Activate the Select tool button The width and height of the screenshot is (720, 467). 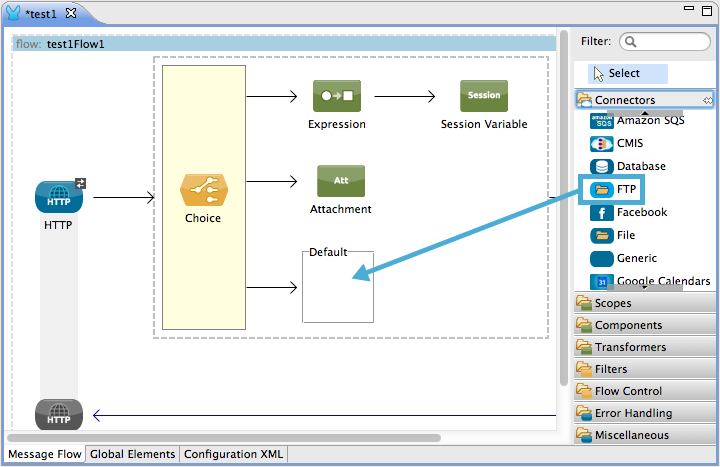tap(627, 73)
